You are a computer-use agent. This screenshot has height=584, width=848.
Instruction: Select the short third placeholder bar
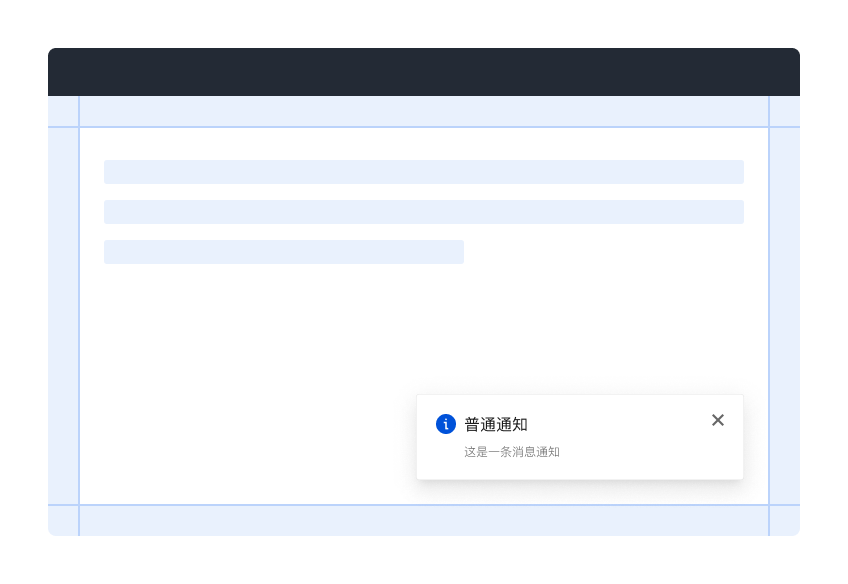pyautogui.click(x=284, y=252)
